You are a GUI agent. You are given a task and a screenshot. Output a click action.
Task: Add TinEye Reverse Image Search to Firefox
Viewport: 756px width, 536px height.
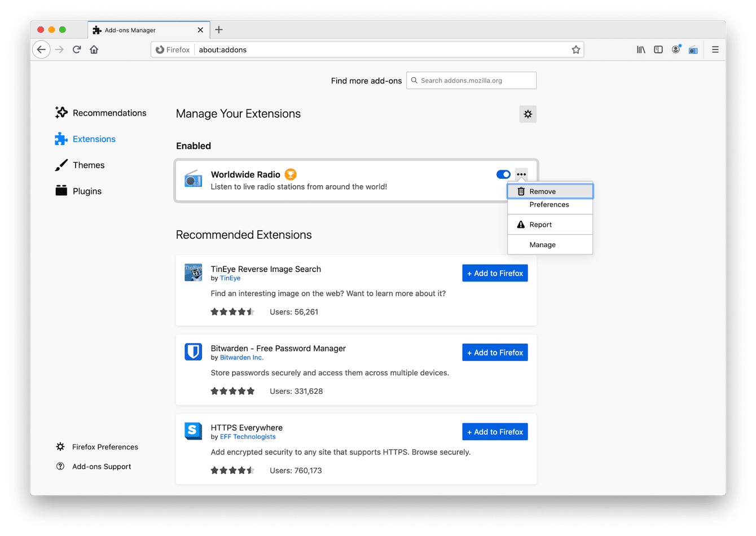click(495, 273)
